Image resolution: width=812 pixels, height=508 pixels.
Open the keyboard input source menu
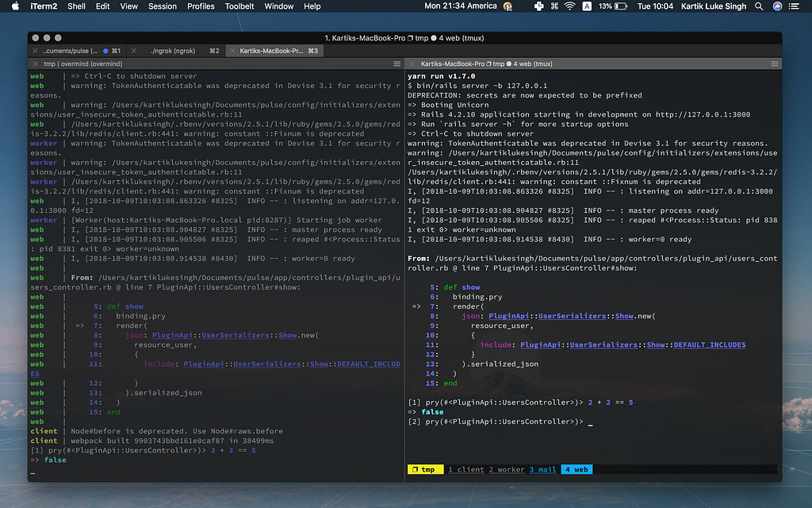(x=587, y=6)
